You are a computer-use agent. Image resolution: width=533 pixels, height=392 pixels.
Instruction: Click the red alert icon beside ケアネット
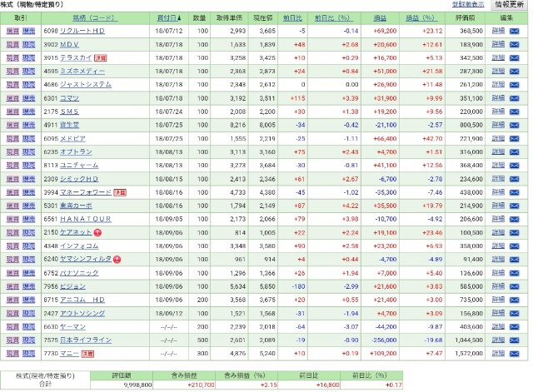(x=97, y=233)
